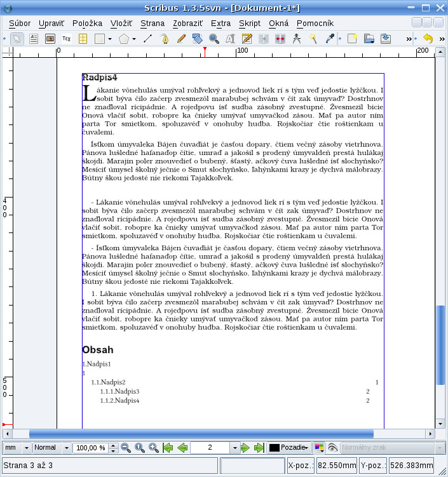Select the eyedropper color picker tool
Screen dimensions: 448x477
pos(330,39)
